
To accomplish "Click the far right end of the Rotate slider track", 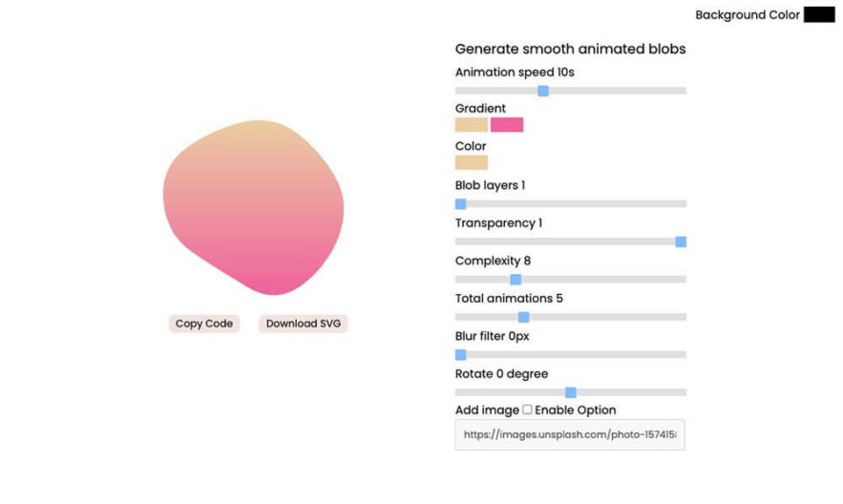I will point(684,392).
